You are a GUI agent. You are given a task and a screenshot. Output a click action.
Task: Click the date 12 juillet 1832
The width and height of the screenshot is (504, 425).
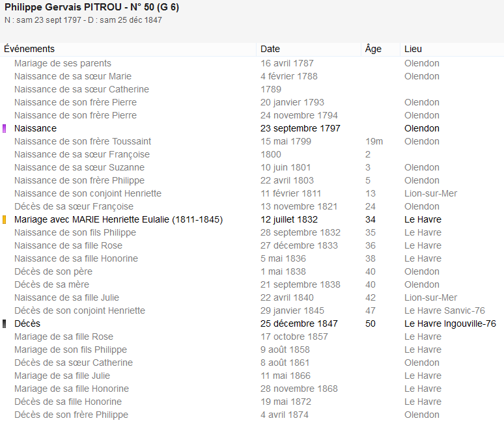point(289,220)
